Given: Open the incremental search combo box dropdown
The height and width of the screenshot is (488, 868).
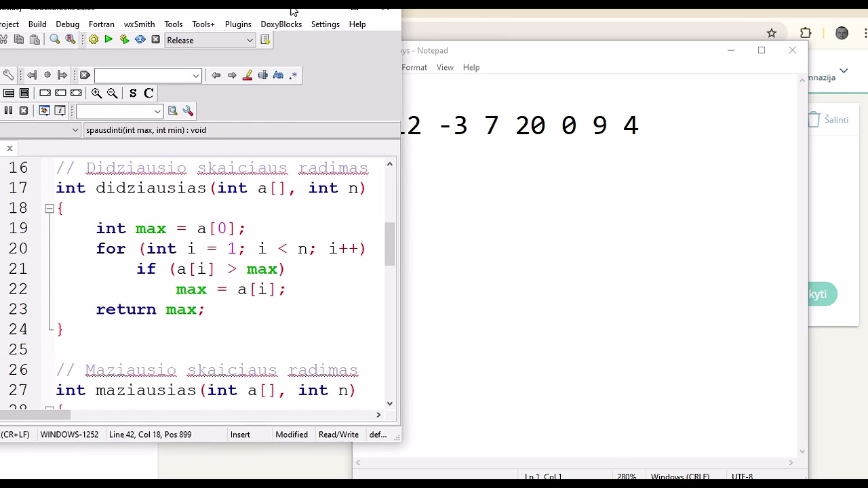Looking at the screenshot, I should [x=196, y=75].
